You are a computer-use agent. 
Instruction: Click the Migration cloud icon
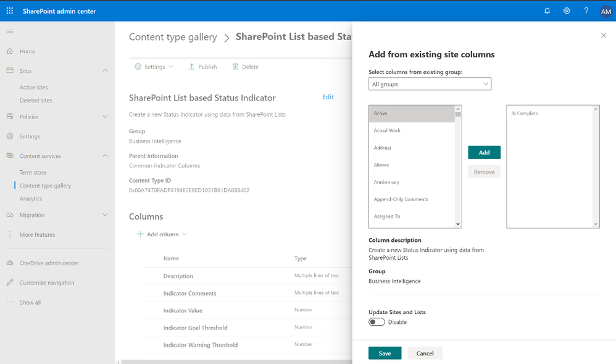(10, 215)
